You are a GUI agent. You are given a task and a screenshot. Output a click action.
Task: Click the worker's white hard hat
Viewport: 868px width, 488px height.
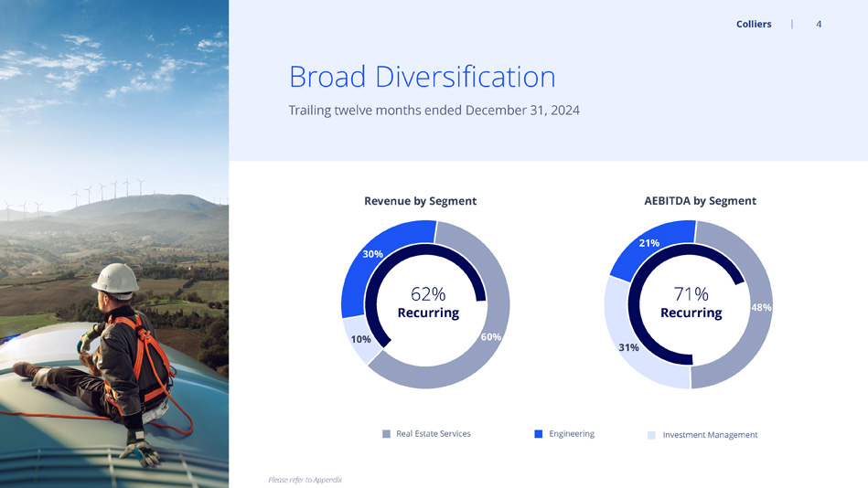coord(114,277)
